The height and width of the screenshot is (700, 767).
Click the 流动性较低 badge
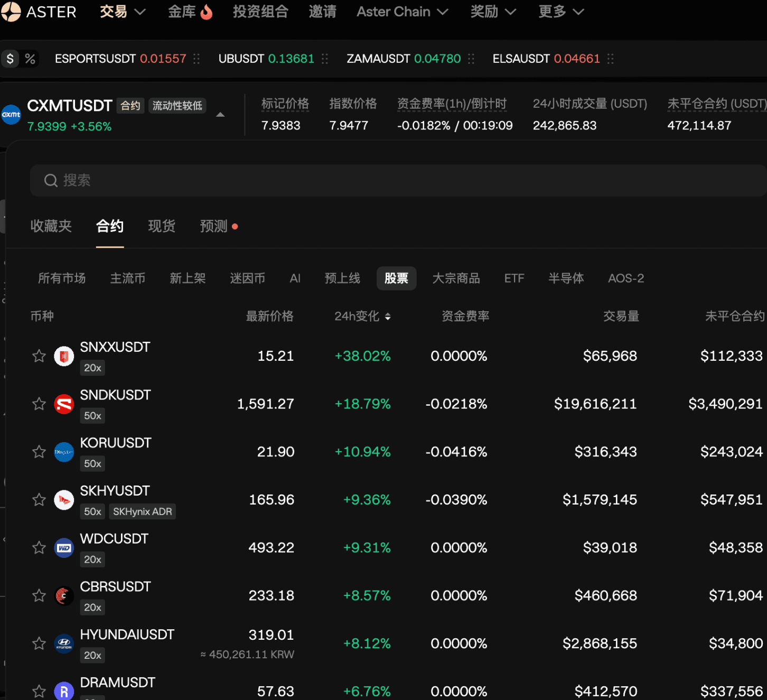[x=177, y=106]
